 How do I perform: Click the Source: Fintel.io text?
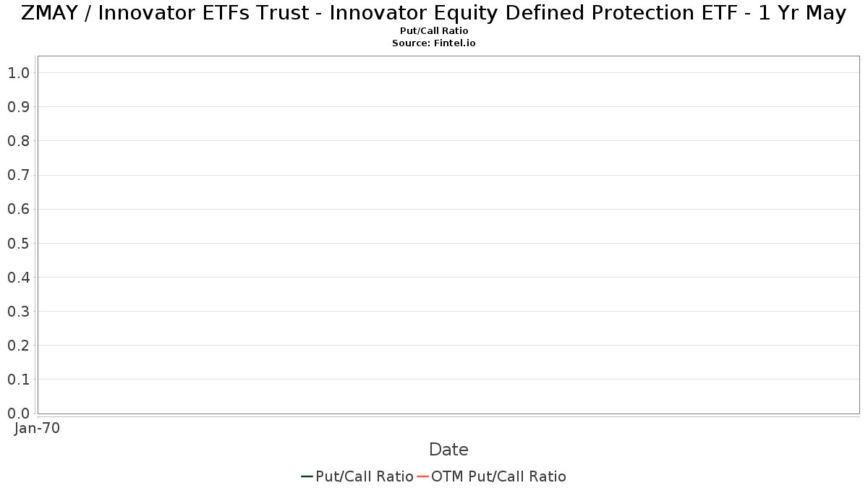coord(434,43)
